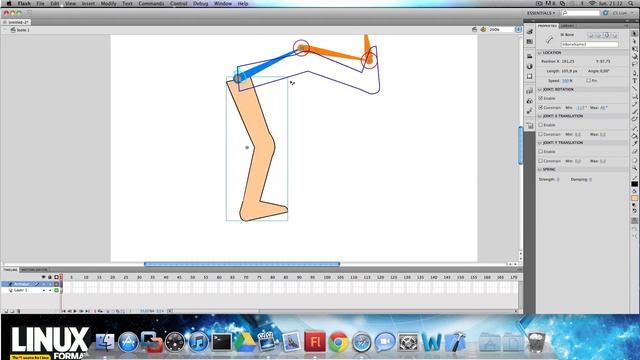Viewport: 640px width, 360px height.
Task: Select the Zoom magnifier tool
Action: click(634, 168)
